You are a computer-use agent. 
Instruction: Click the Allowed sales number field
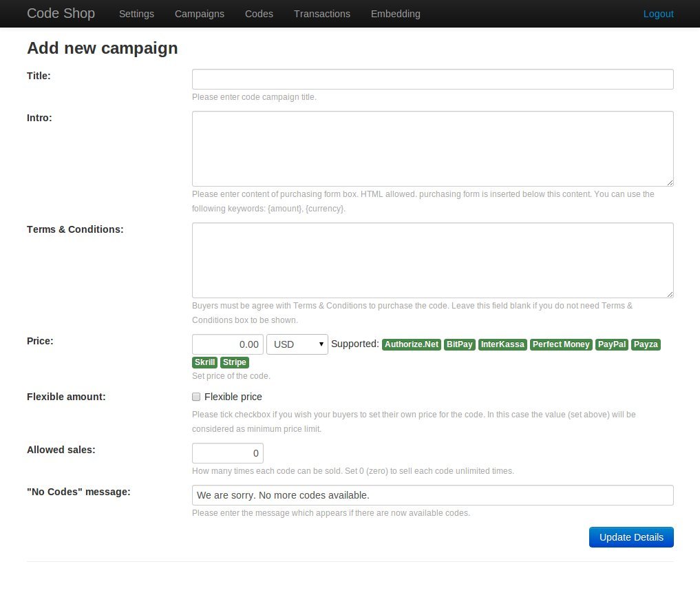[227, 453]
